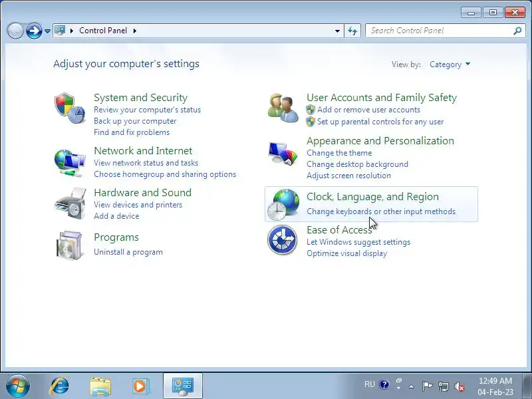The width and height of the screenshot is (532, 399).
Task: Open the Action Center flag tray icon
Action: [427, 386]
